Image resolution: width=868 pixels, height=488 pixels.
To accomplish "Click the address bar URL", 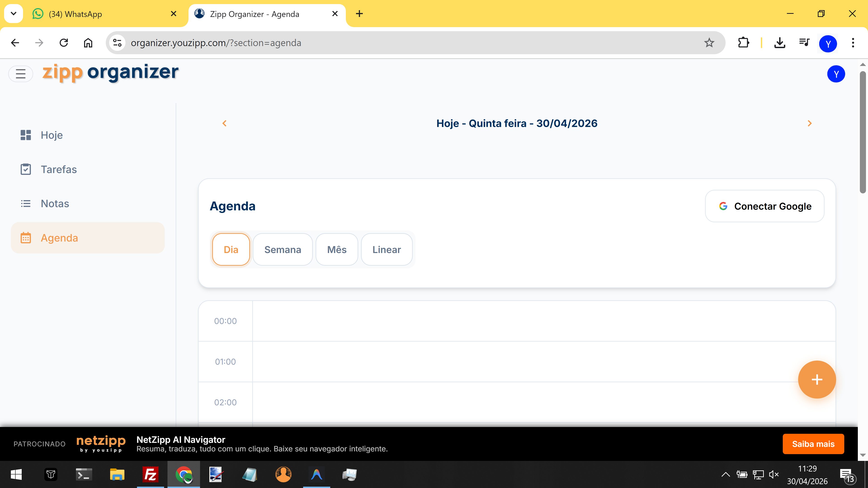I will [216, 43].
